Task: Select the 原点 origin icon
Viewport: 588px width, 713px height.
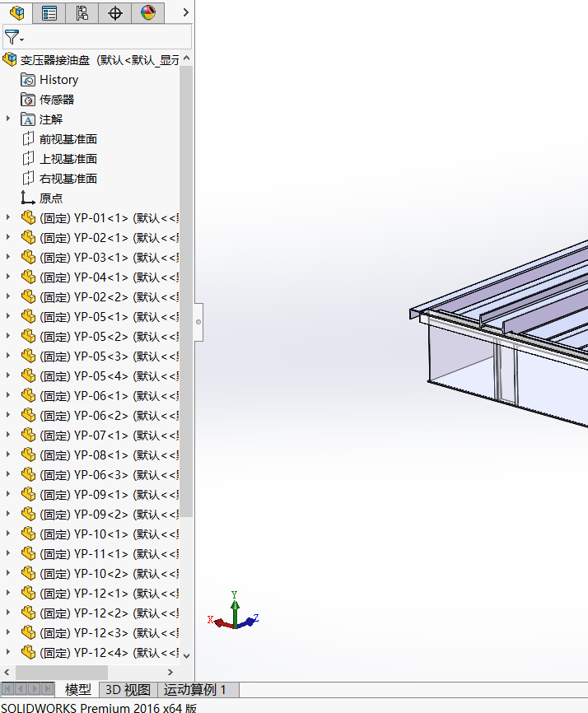Action: click(28, 198)
